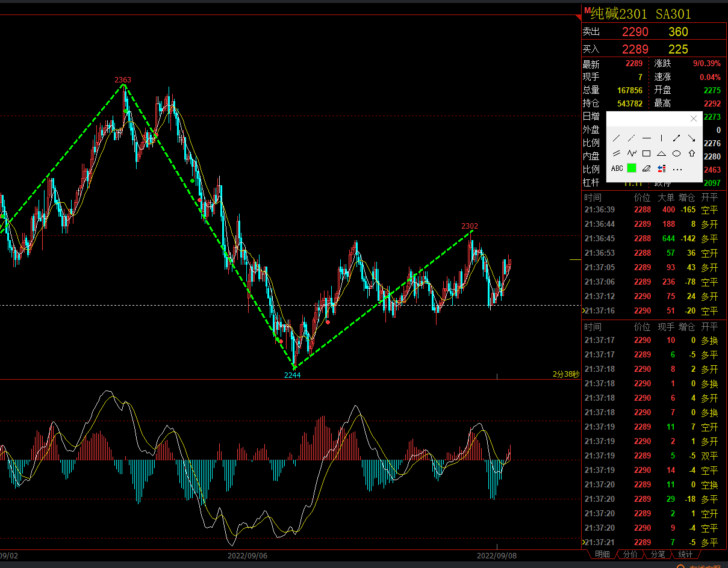The image size is (728, 568).
Task: Select the dashed line drawing tool
Action: point(632,138)
